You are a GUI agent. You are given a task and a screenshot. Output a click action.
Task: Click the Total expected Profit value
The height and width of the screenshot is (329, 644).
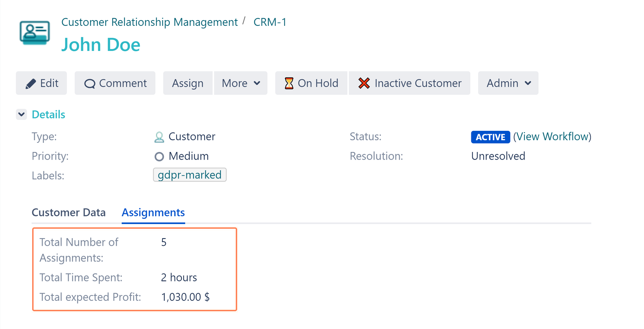pos(185,297)
